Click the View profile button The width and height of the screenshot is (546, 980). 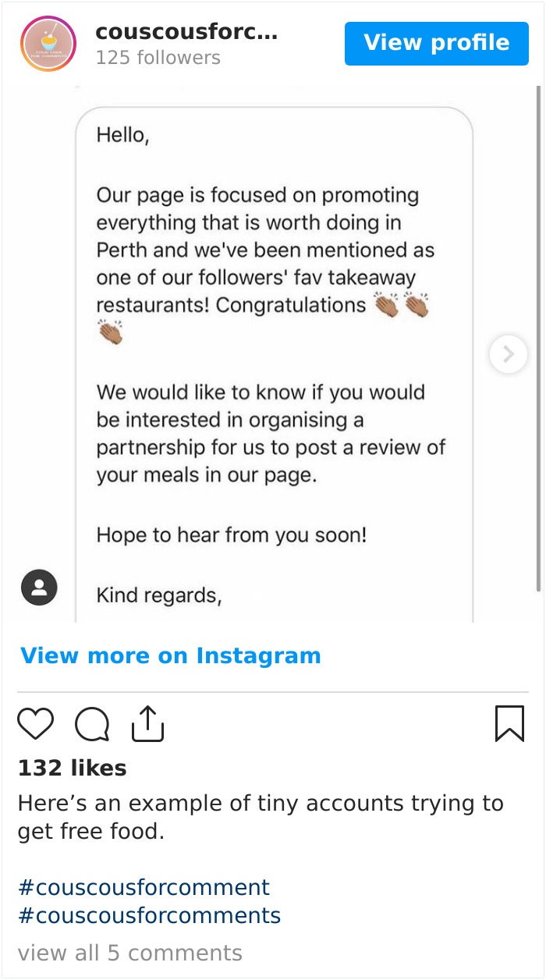point(436,43)
